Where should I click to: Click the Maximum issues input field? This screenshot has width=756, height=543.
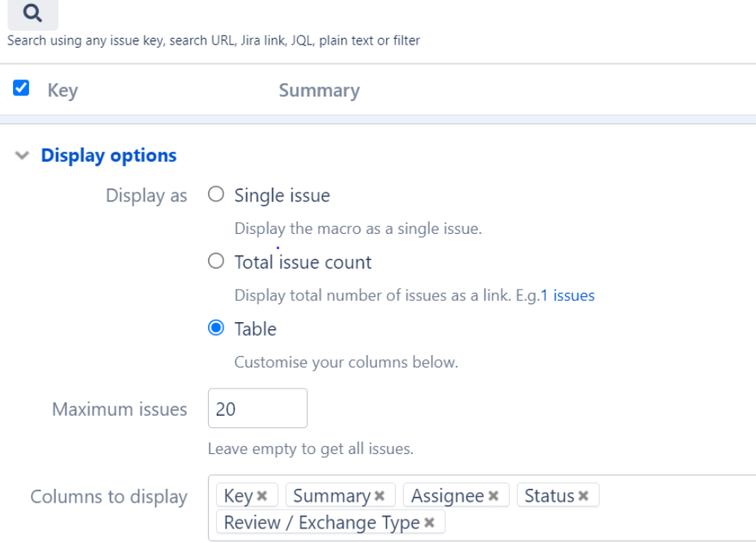(x=257, y=409)
